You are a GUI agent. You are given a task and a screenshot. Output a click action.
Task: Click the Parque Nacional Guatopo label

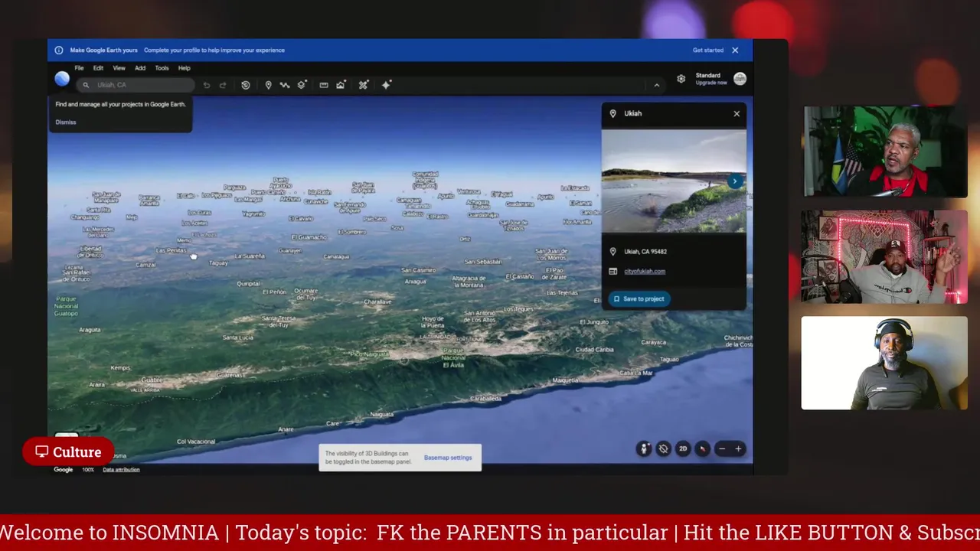[x=67, y=306]
